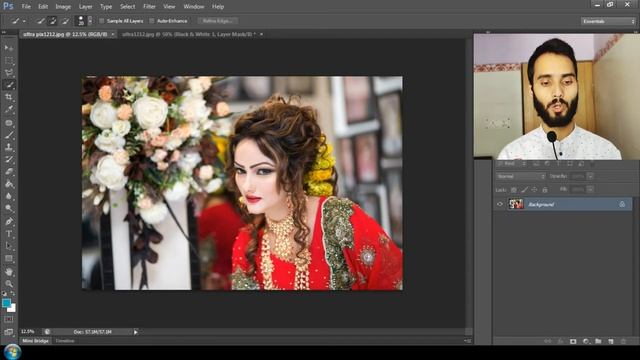
Task: Select the Lasso tool
Action: (9, 73)
